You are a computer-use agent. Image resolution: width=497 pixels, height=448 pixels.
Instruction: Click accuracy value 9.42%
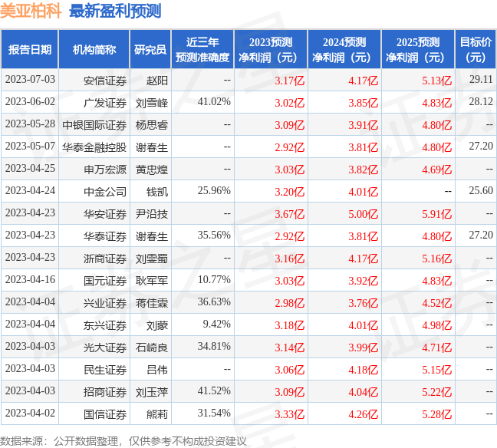pos(217,324)
